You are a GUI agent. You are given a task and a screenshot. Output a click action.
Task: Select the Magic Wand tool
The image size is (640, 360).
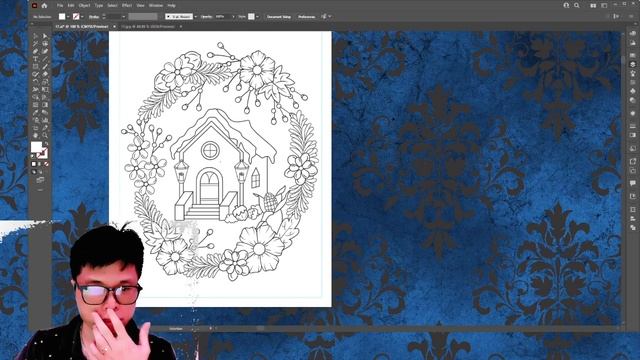click(x=36, y=43)
